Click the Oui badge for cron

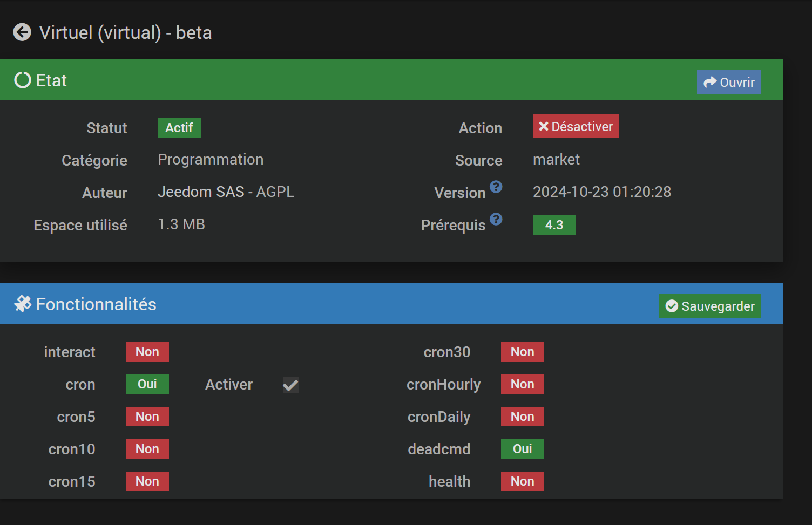(147, 384)
